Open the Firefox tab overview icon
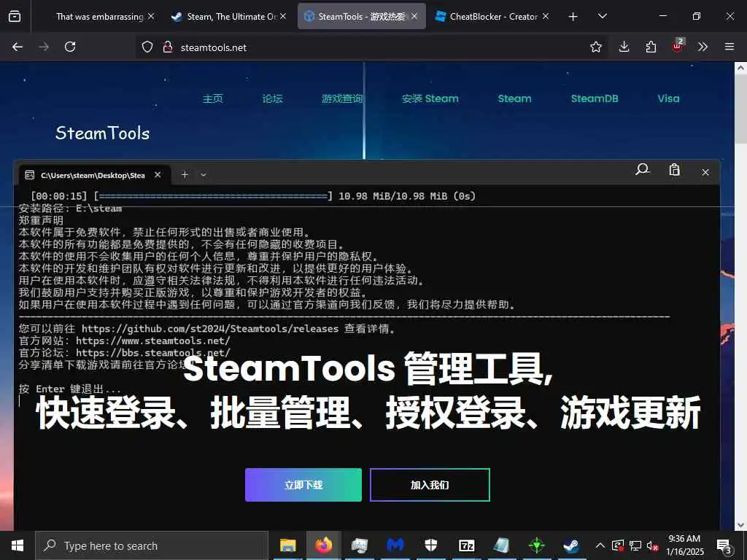Image resolution: width=747 pixels, height=560 pixels. pyautogui.click(x=15, y=16)
